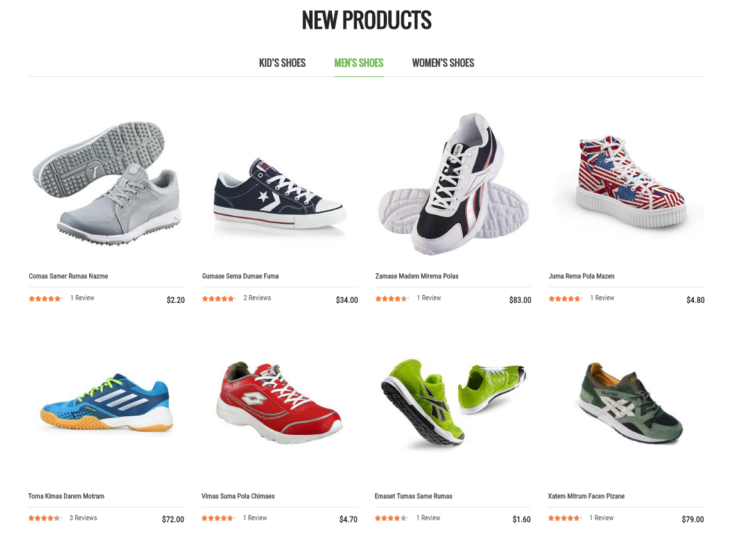The image size is (740, 560).
Task: Click the 2 Reviews link for Gumase
Action: coord(257,298)
